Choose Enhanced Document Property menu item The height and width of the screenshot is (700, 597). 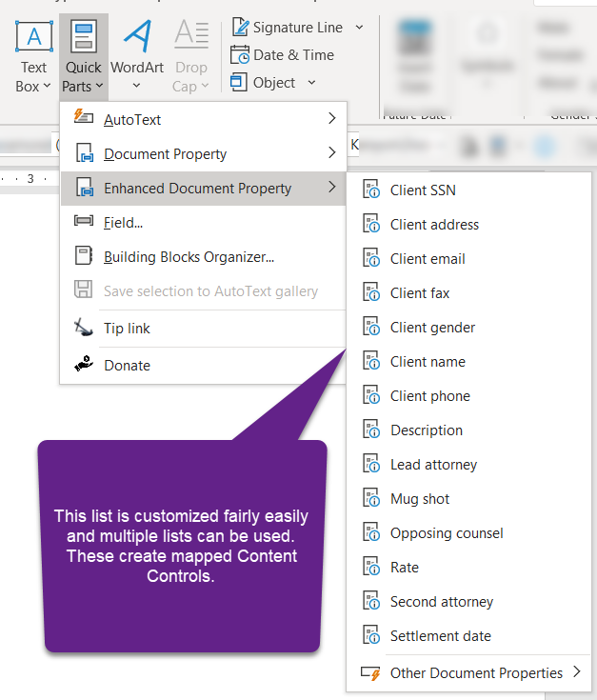(204, 189)
